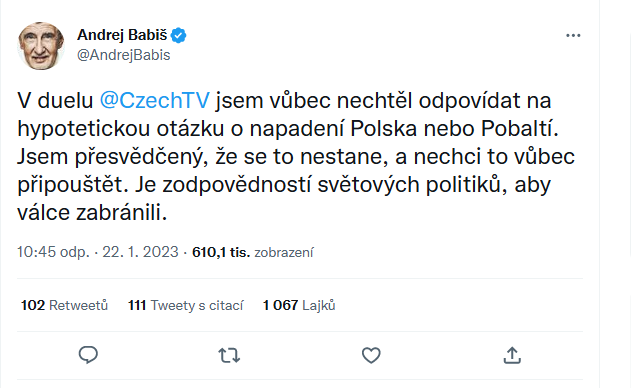View the 102 Retweetů list
Screen dimensions: 631x388
click(x=64, y=305)
